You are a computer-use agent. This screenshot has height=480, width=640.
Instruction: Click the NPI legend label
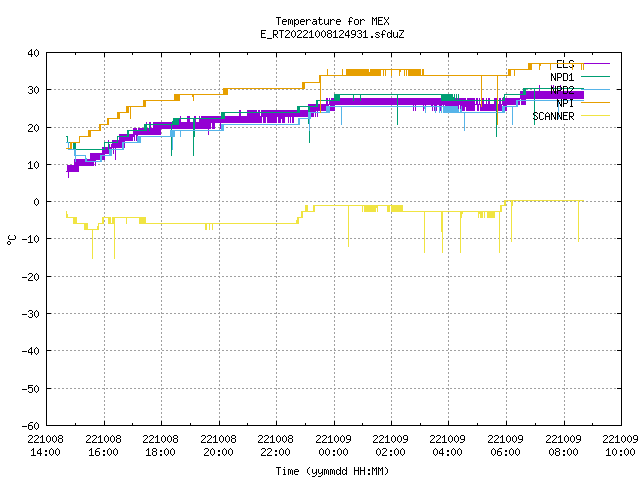[x=565, y=103]
